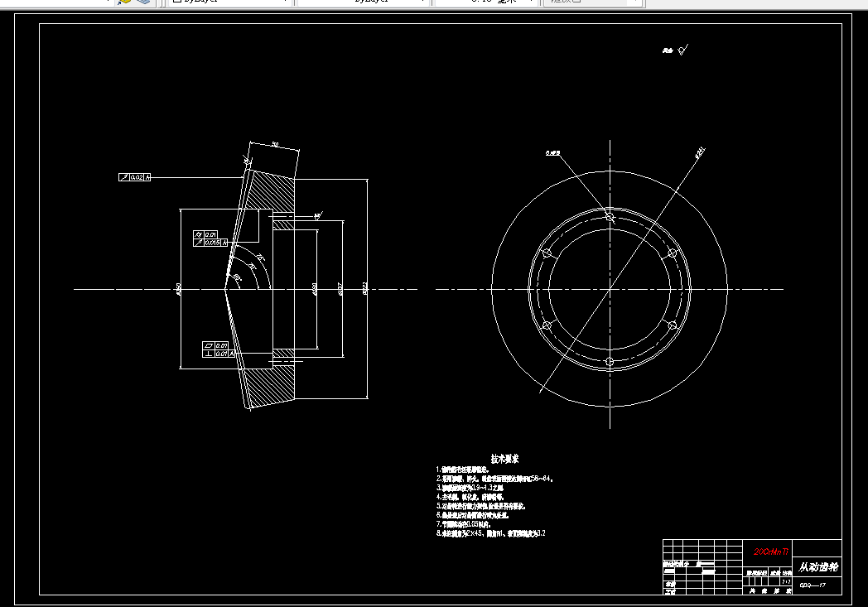868x607 pixels.
Task: Select the 技术要求 heading text
Action: 505,459
